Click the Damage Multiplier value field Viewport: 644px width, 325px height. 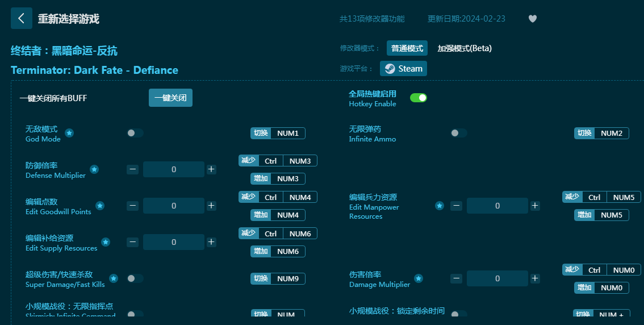tap(497, 278)
